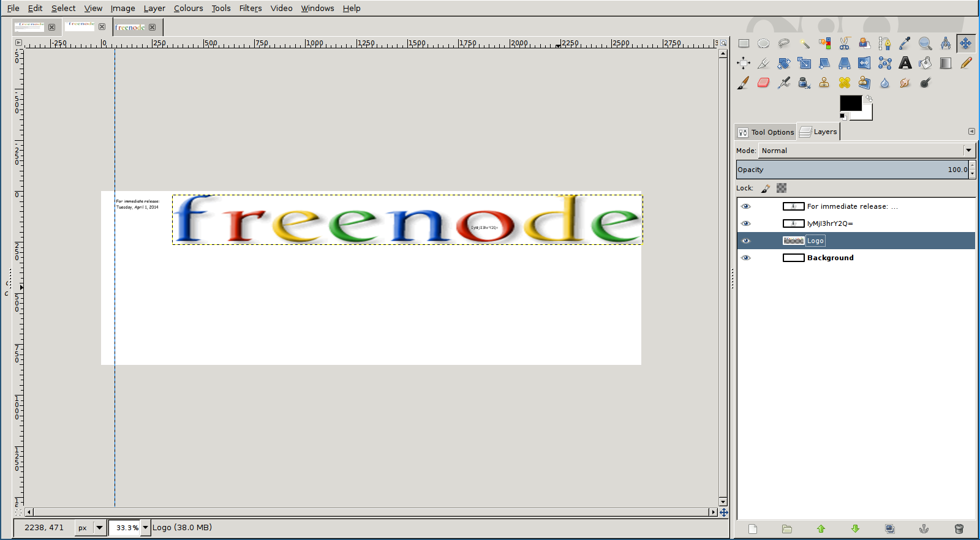
Task: Lower the selected layer
Action: [856, 529]
